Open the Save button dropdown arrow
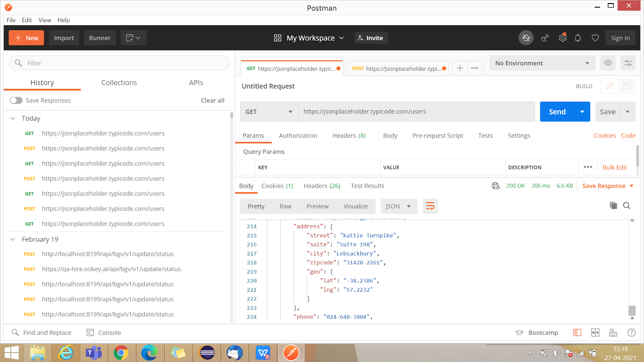644x362 pixels. [627, 112]
